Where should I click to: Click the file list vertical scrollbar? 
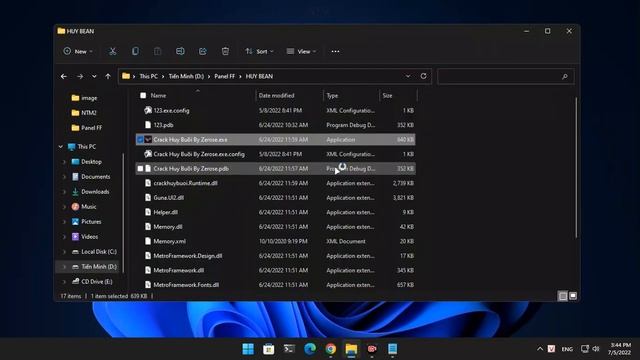pyautogui.click(x=576, y=167)
